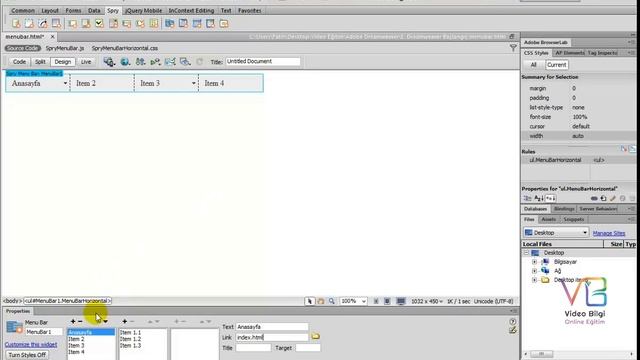Screen dimensions: 640x360
Task: Switch to Code view
Action: click(19, 62)
